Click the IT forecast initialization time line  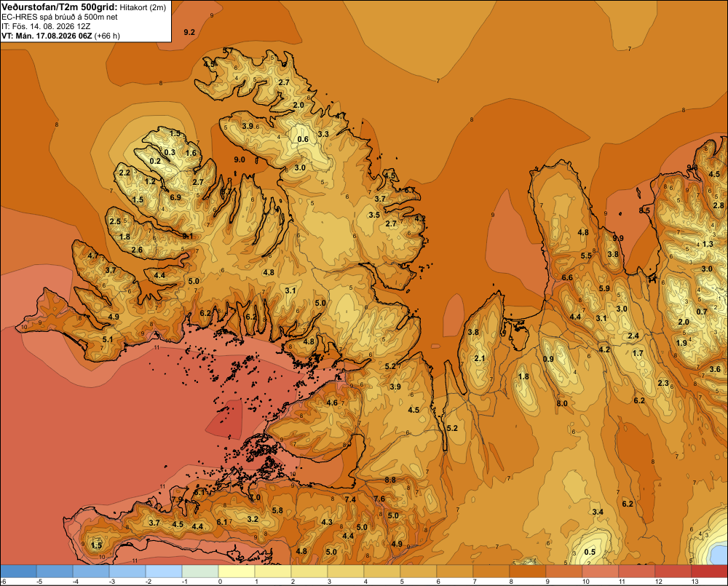point(46,26)
